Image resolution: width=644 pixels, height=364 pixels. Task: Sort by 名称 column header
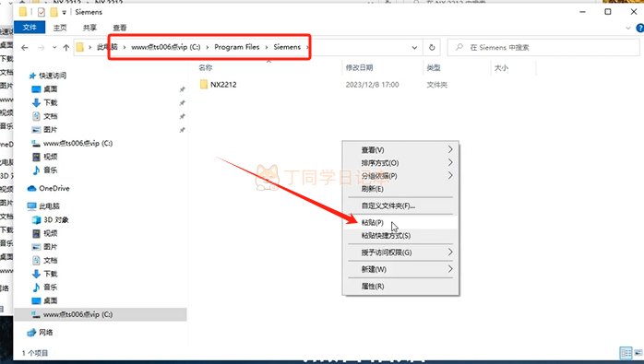pos(206,67)
